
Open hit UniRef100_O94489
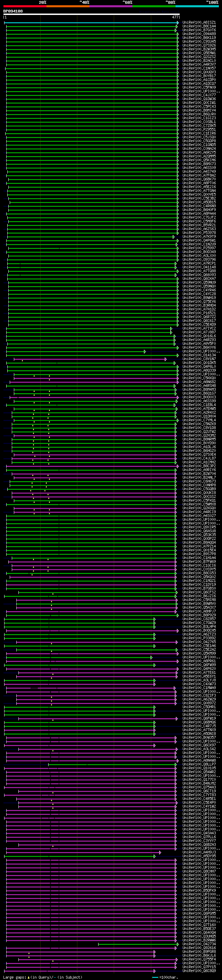pos(199,34)
